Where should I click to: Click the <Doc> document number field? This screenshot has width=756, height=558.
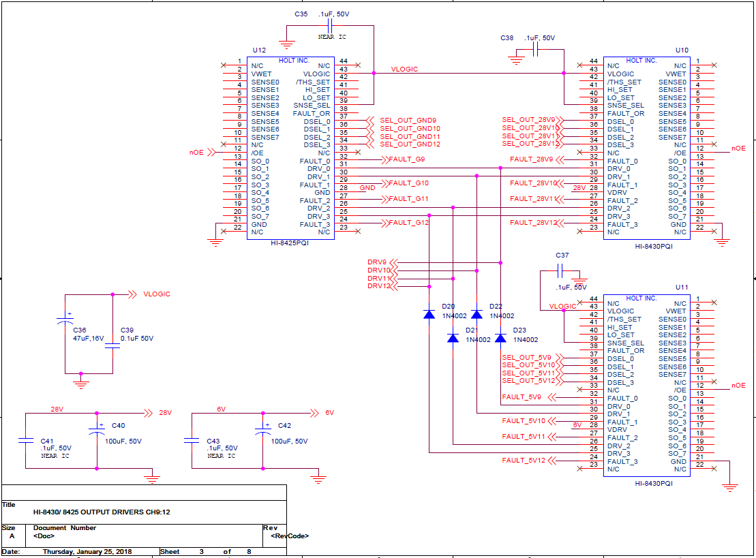pyautogui.click(x=44, y=536)
